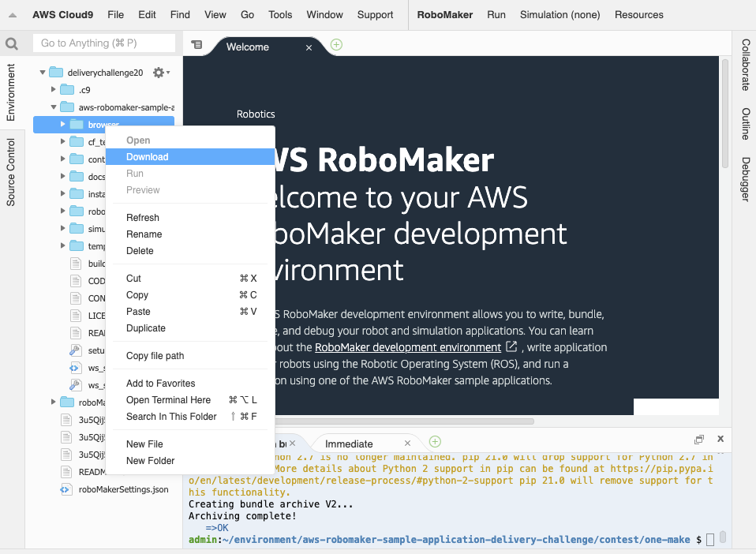Open the Edit menu

tap(147, 15)
